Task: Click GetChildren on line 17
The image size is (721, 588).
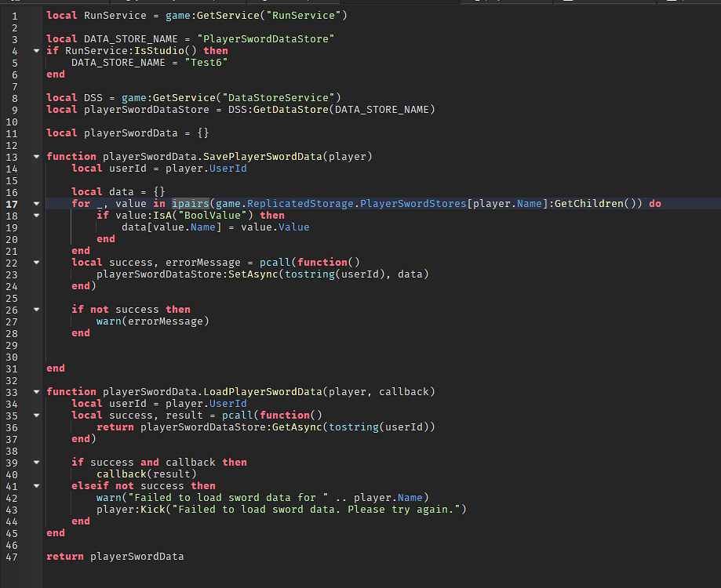Action: click(589, 204)
